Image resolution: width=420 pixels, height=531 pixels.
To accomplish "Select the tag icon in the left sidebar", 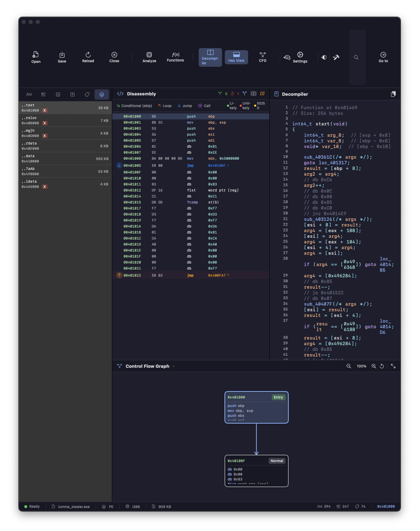I will click(x=87, y=94).
